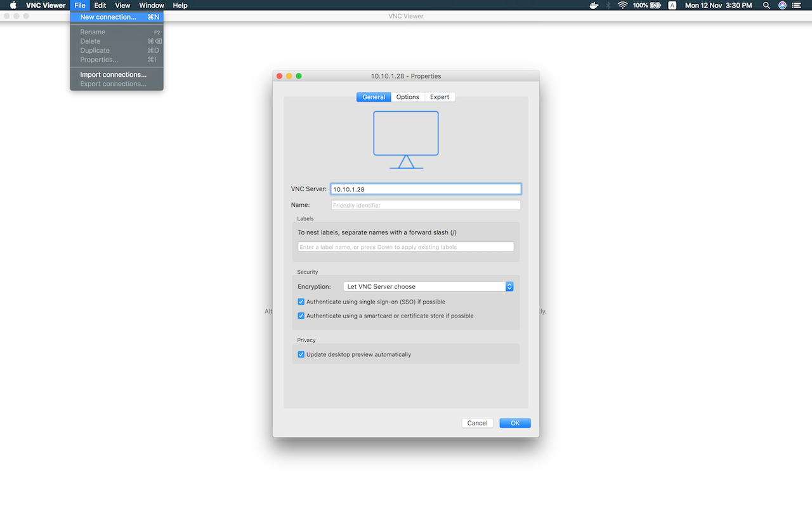Close the File menu in menu bar
Image resolution: width=812 pixels, height=508 pixels.
coord(79,5)
